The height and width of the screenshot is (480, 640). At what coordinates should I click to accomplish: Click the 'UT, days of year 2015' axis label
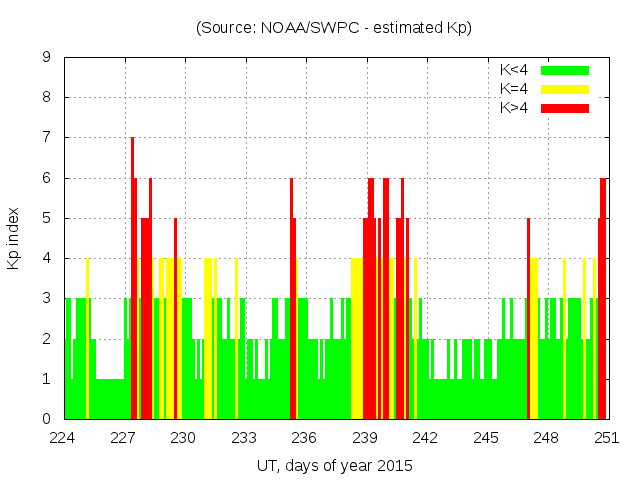[x=334, y=465]
